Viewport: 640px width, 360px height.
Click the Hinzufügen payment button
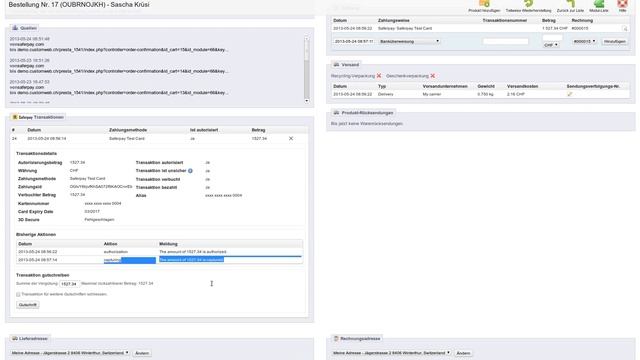point(615,41)
